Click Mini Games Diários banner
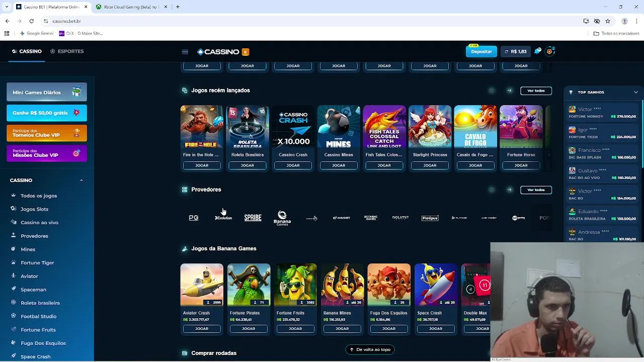This screenshot has height=362, width=644. click(x=47, y=92)
